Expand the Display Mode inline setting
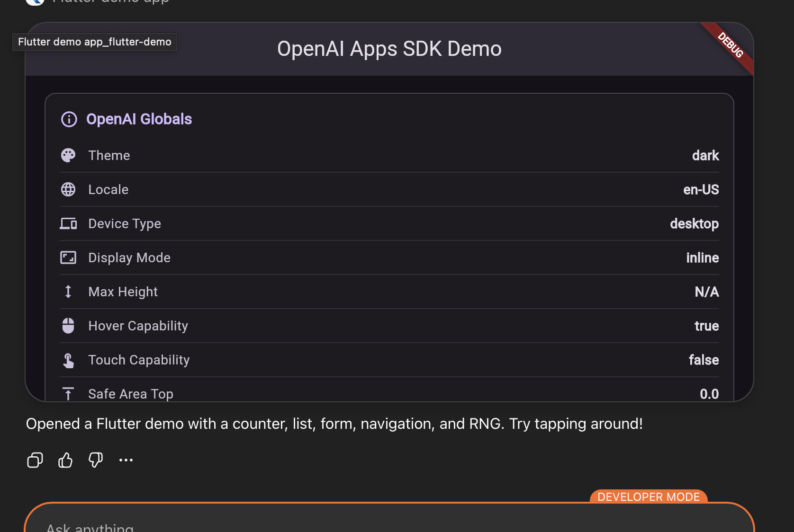 pyautogui.click(x=703, y=257)
